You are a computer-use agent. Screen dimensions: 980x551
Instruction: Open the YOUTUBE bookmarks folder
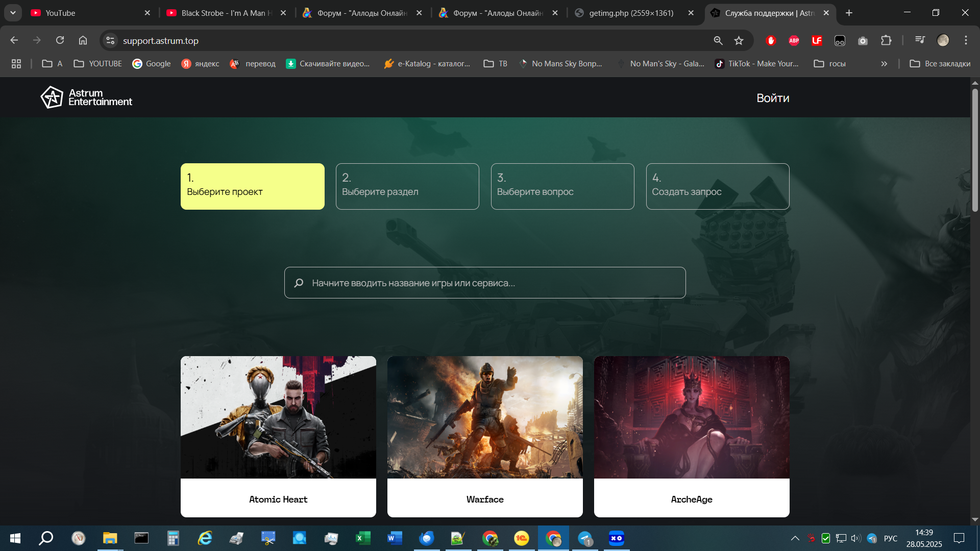(98, 64)
